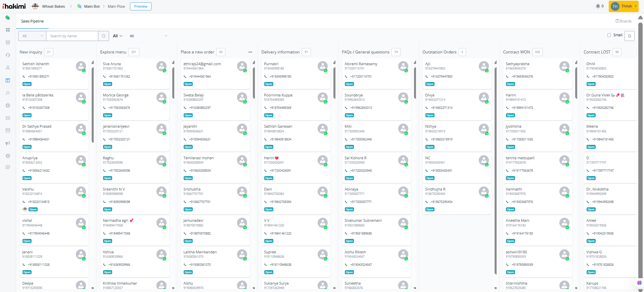Click the ihakimi logo
Screen dimensions: 644x292
pos(14,6)
